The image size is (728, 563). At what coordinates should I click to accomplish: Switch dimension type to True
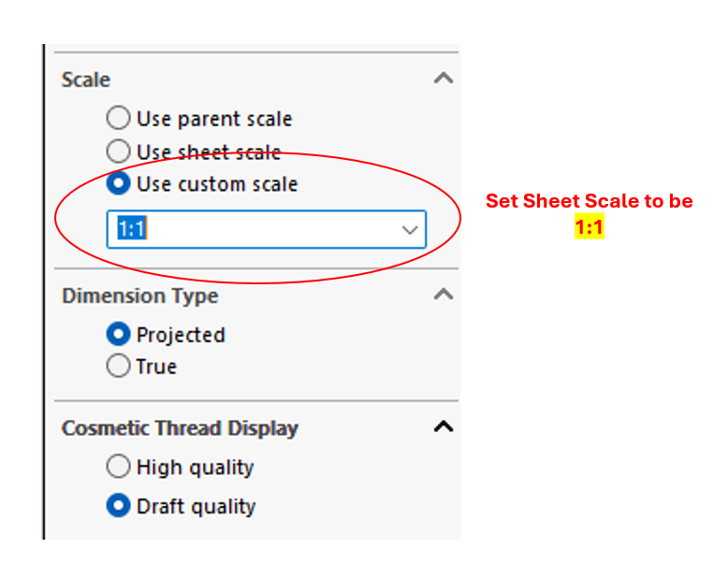[x=119, y=367]
